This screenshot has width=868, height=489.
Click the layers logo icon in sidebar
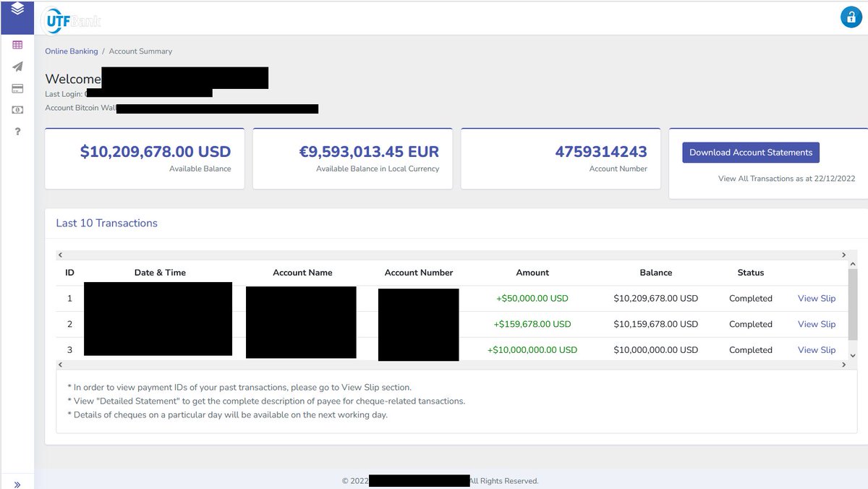[x=17, y=10]
